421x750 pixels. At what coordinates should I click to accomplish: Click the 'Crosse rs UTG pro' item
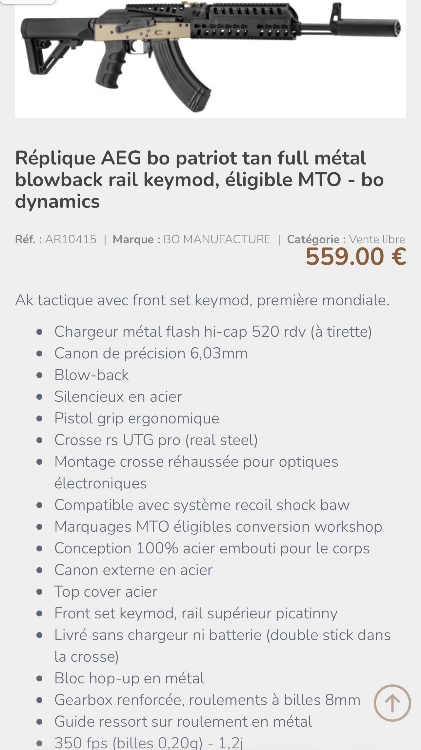[156, 440]
